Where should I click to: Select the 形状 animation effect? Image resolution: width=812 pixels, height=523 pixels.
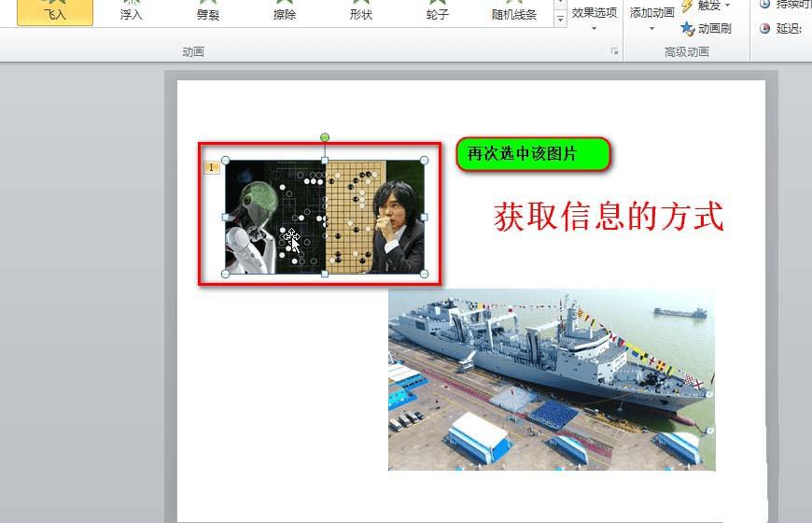(x=361, y=12)
